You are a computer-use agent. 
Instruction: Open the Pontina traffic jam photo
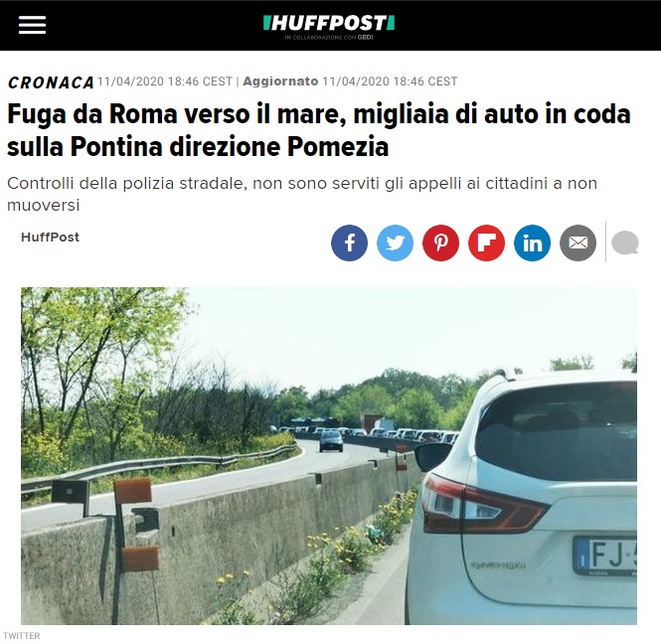point(329,456)
